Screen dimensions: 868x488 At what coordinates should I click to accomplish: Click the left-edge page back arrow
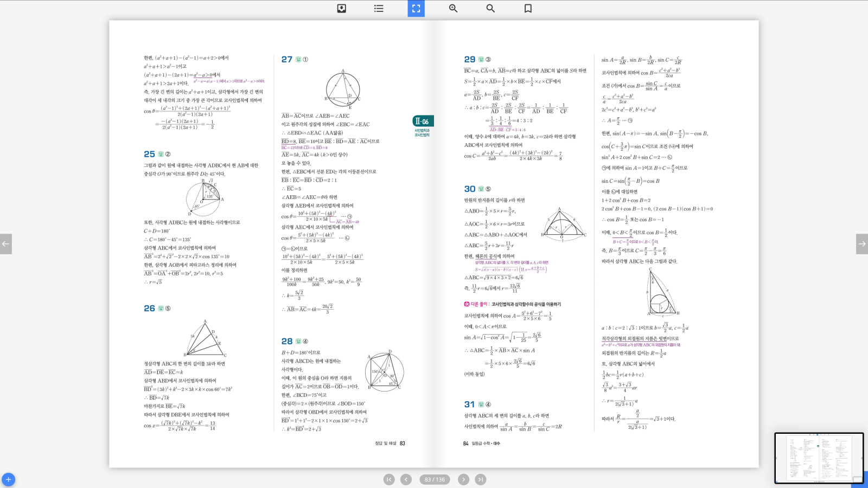point(6,244)
